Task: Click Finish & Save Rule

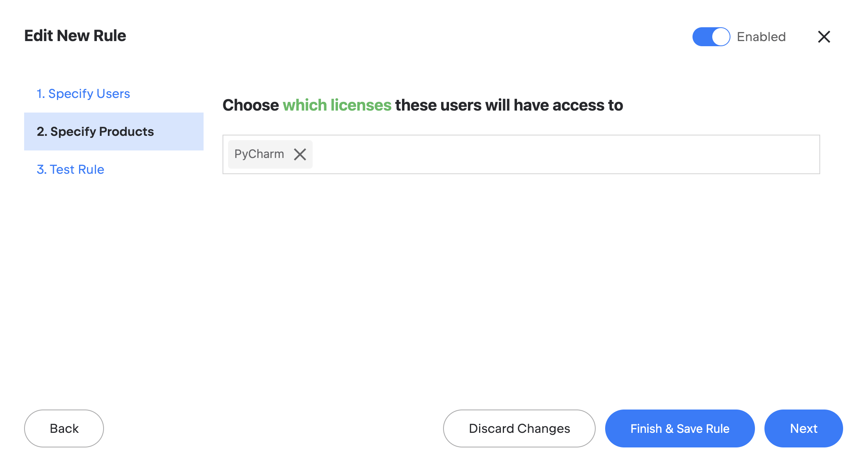Action: (x=679, y=428)
